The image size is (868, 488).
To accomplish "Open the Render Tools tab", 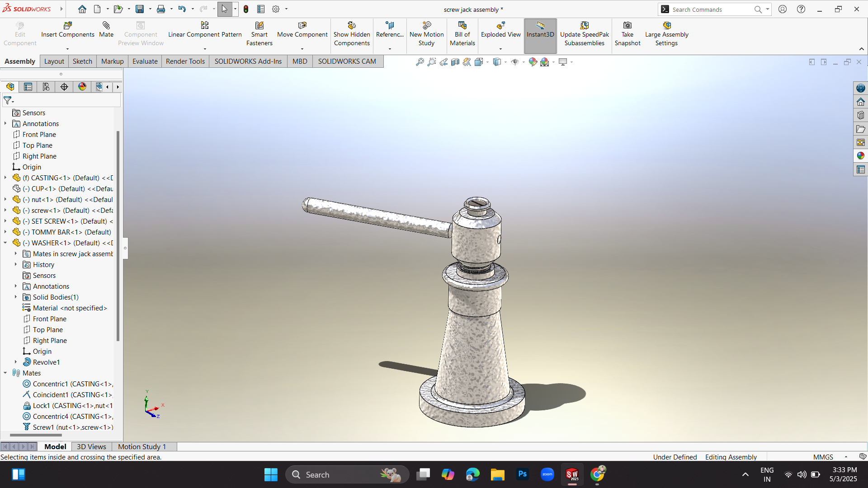I will (x=185, y=61).
